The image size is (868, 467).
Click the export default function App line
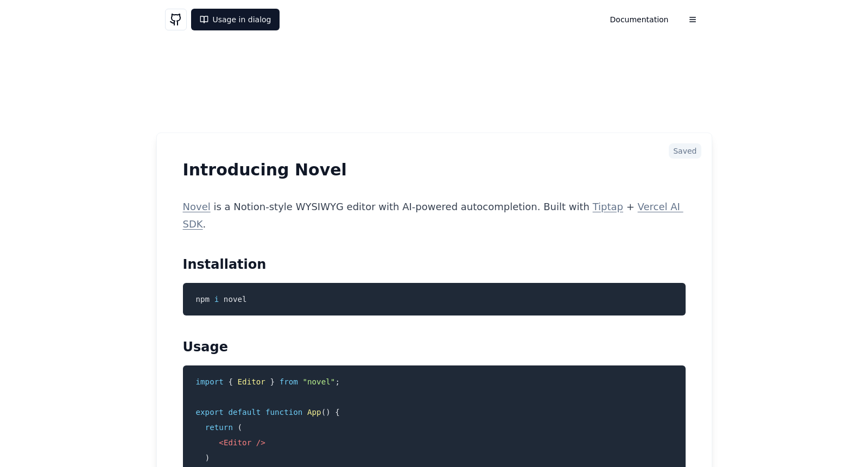coord(268,412)
